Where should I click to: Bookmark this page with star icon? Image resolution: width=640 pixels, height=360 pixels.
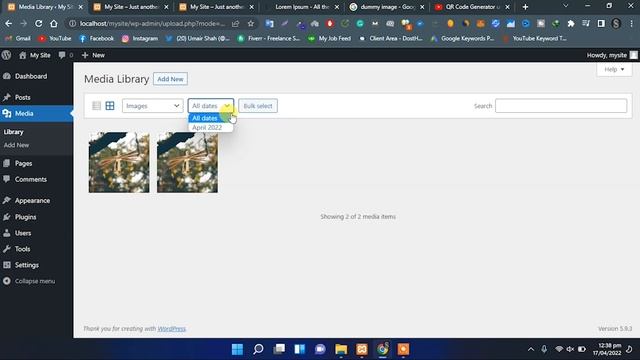point(251,24)
